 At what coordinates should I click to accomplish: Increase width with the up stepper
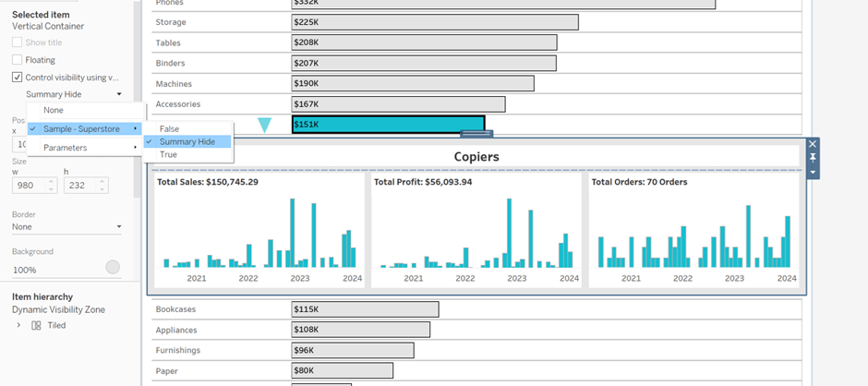coord(52,182)
